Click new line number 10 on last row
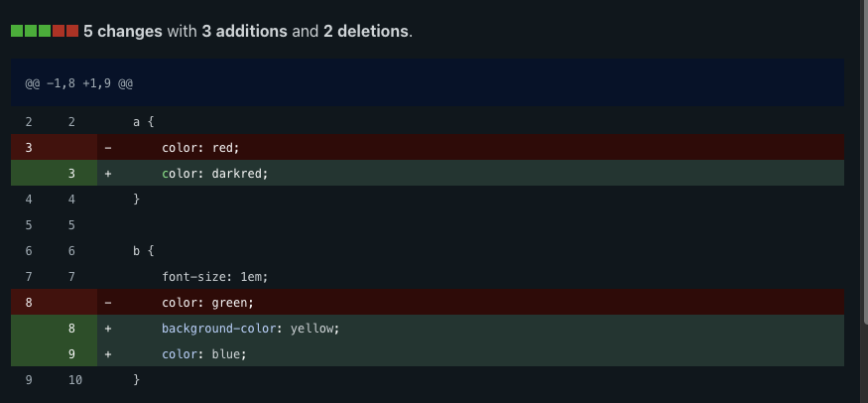The width and height of the screenshot is (868, 403). click(72, 379)
